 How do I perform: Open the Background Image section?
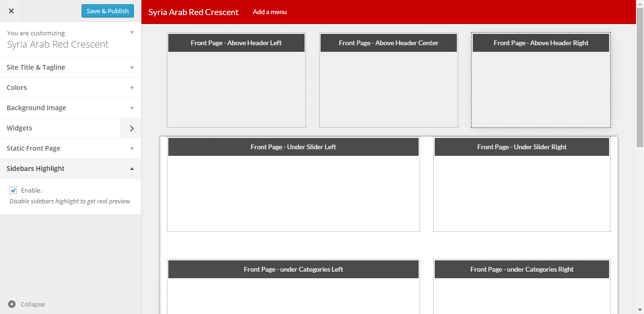(71, 108)
